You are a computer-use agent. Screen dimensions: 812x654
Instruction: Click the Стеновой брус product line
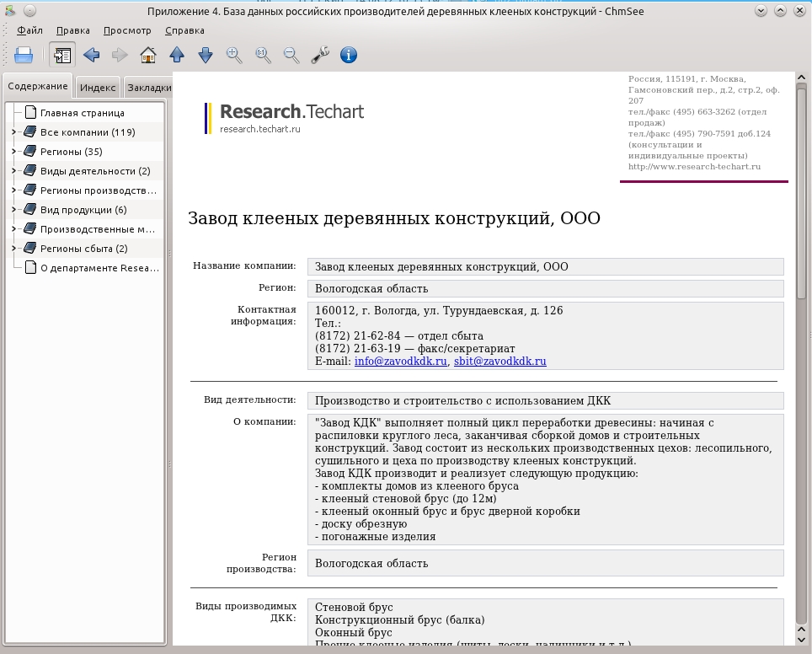point(354,607)
